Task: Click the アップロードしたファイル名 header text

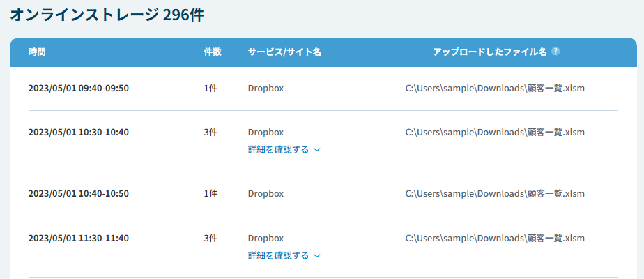Action: 490,52
